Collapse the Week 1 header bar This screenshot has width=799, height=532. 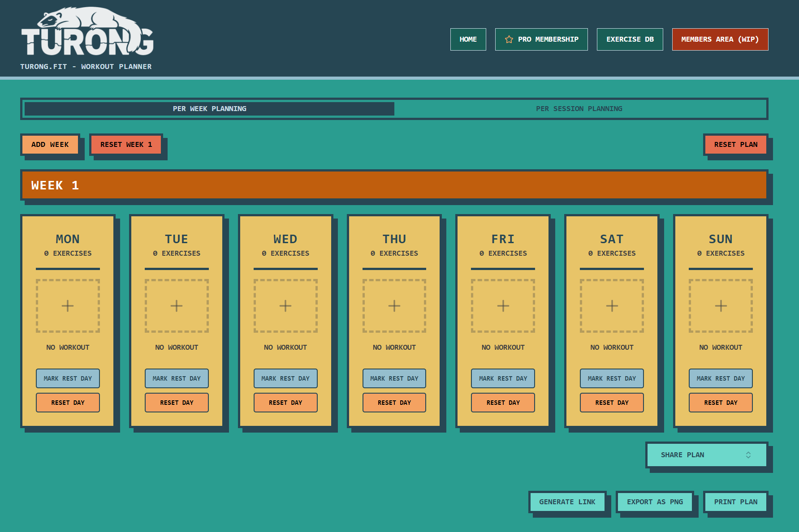click(x=394, y=185)
